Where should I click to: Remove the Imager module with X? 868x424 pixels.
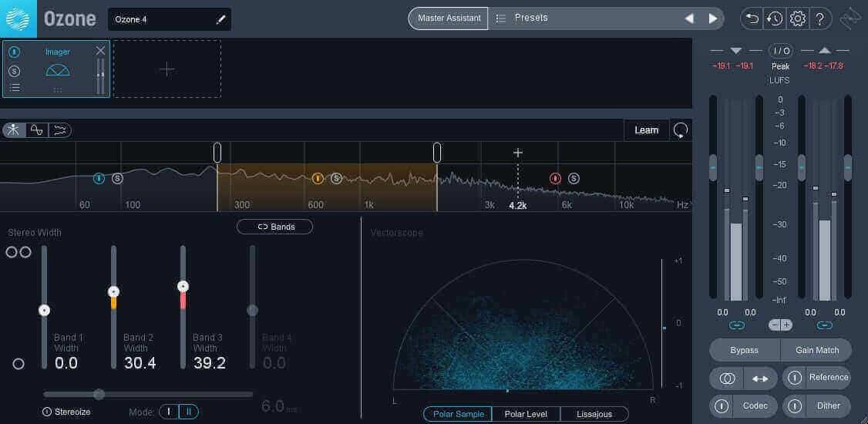point(100,51)
